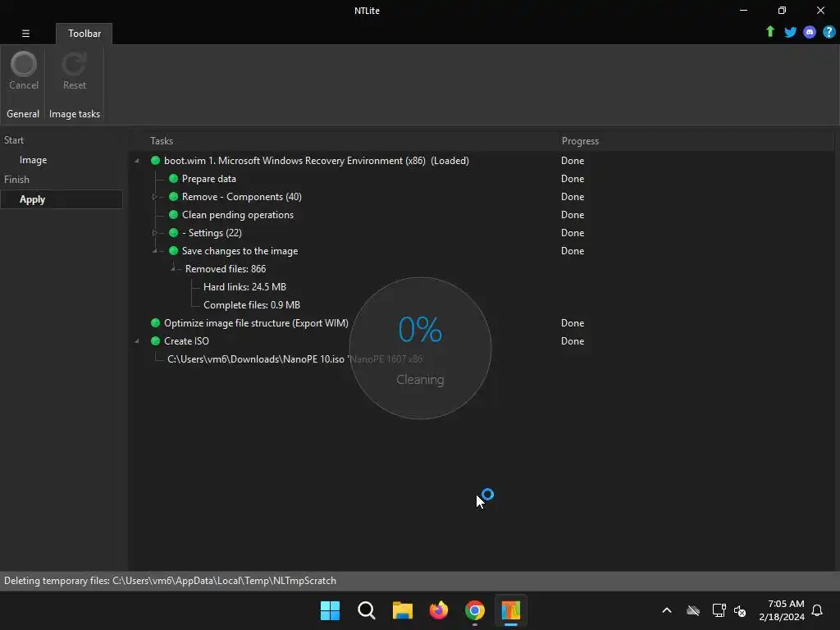Click green dot beside Optimize image file
Viewport: 840px width, 630px height.
(155, 322)
